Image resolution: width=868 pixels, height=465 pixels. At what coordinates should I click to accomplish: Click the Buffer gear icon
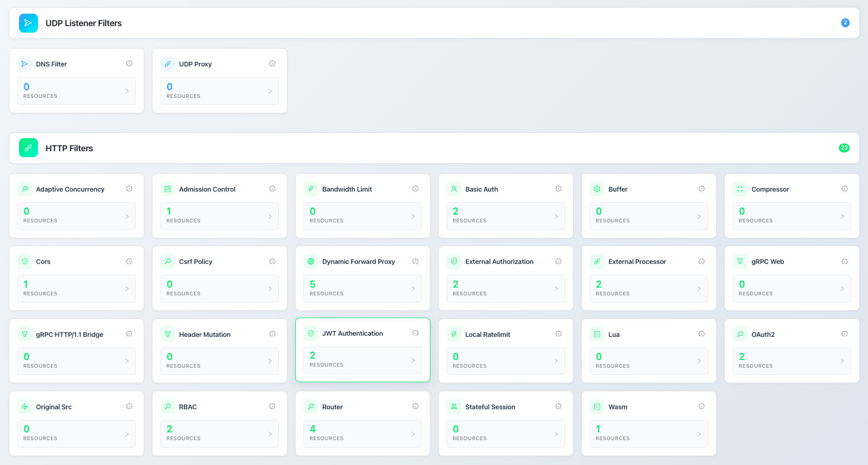coord(597,189)
